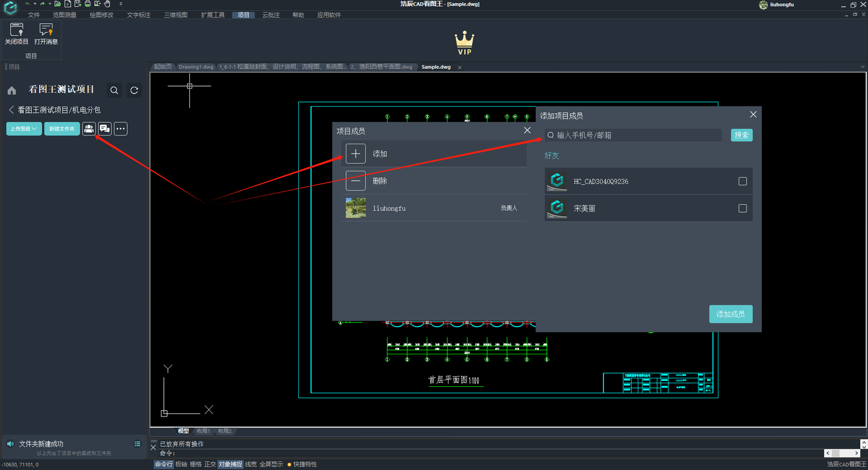
Task: Click the redo arrow in quick toolbar
Action: tap(42, 4)
